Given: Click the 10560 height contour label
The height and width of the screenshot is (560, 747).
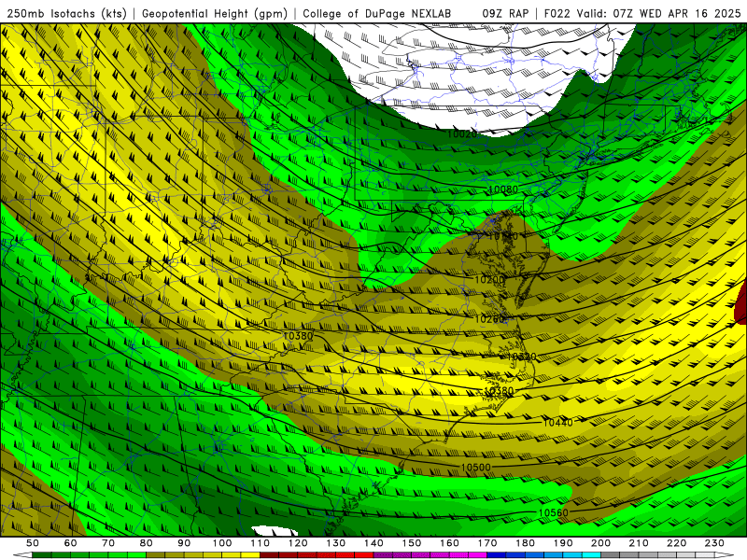Looking at the screenshot, I should [553, 512].
